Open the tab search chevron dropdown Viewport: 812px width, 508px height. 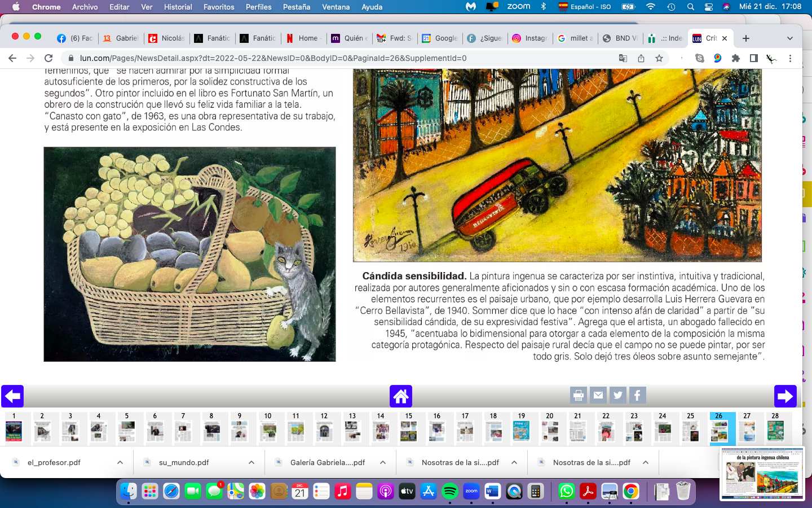[x=789, y=38]
